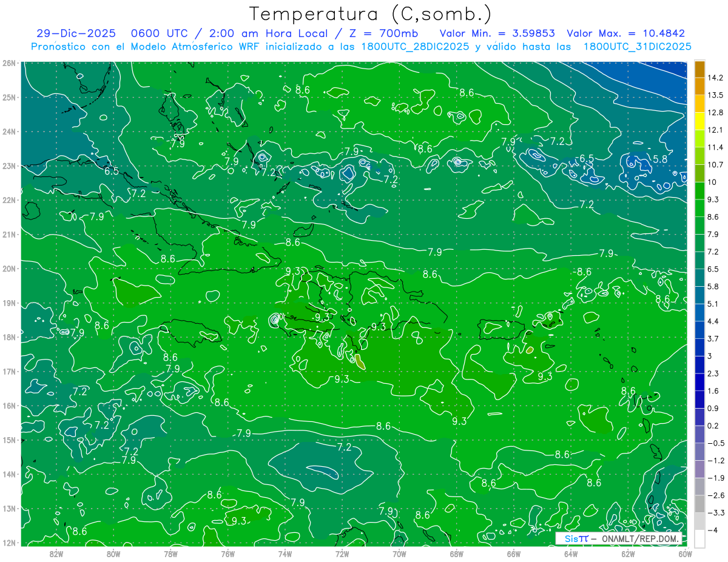The image size is (728, 562).
Task: Click the 26N latitude axis label
Action: [8, 63]
